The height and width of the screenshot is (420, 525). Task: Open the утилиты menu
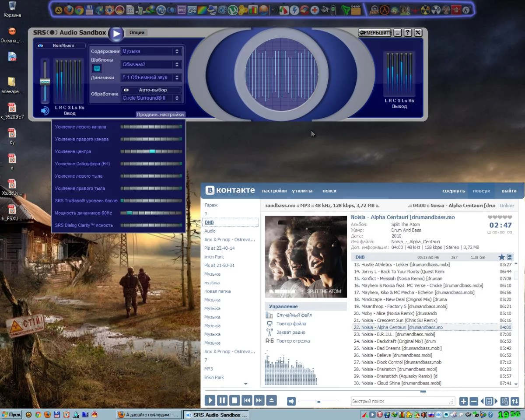coord(302,191)
